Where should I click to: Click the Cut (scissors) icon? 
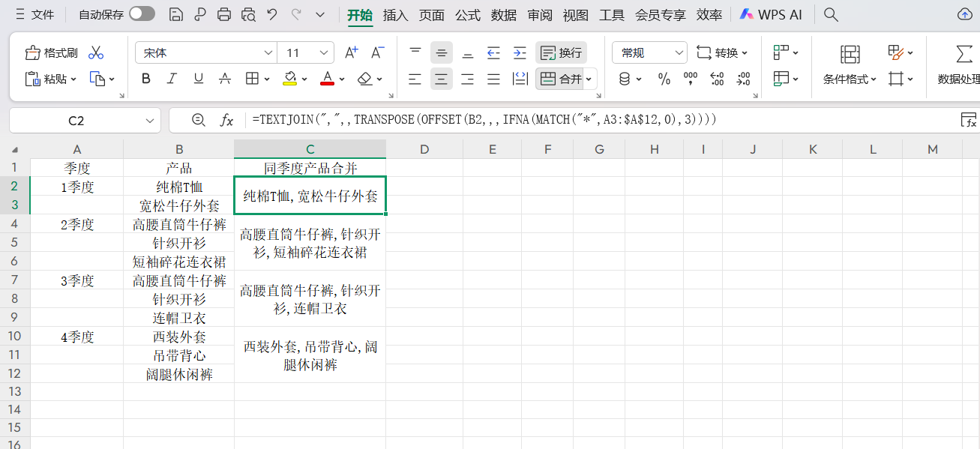point(96,52)
